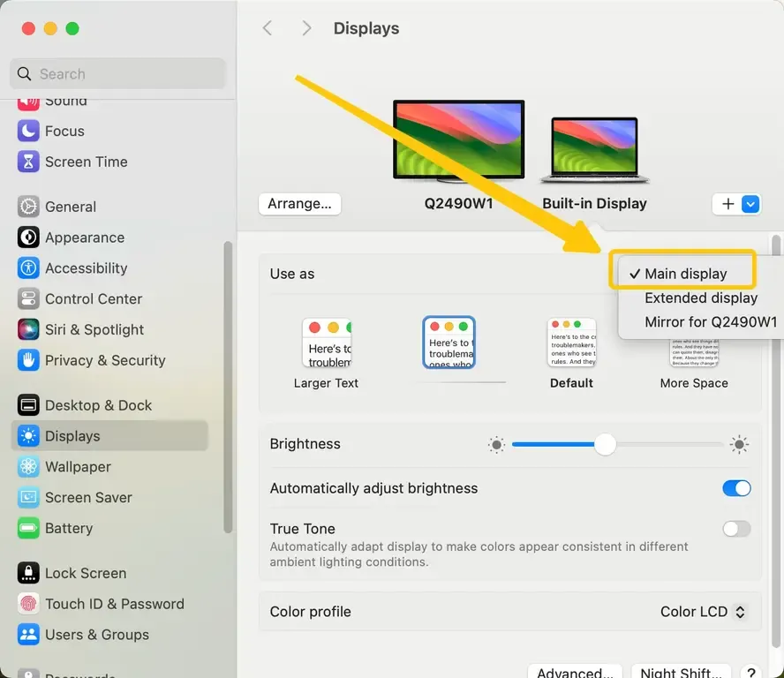Click the Accessibility icon
Image resolution: width=784 pixels, height=678 pixels.
click(x=28, y=268)
